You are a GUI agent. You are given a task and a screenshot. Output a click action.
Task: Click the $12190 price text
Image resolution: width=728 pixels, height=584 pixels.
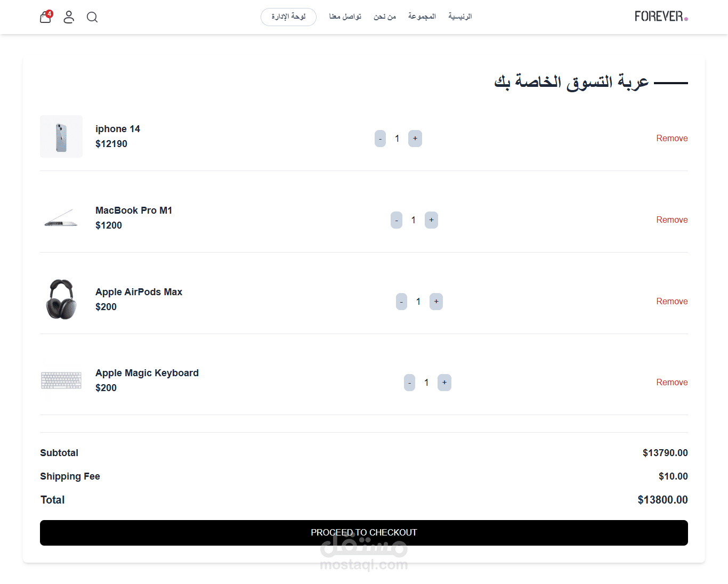(x=111, y=144)
